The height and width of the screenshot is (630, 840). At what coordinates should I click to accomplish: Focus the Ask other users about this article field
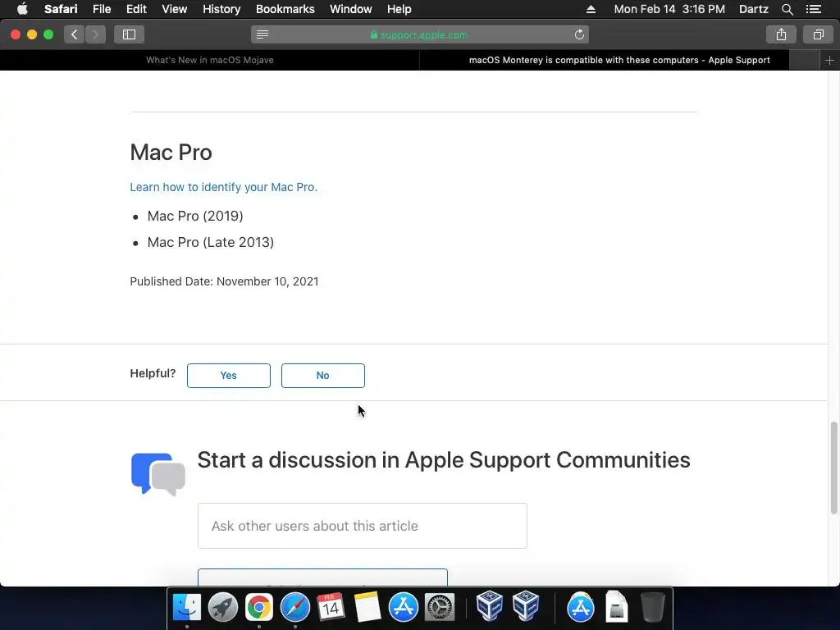362,526
